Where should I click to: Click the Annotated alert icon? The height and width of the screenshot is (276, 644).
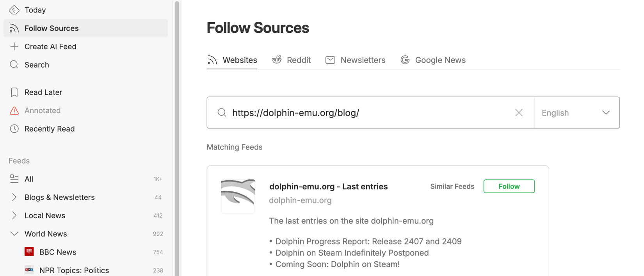(x=14, y=110)
